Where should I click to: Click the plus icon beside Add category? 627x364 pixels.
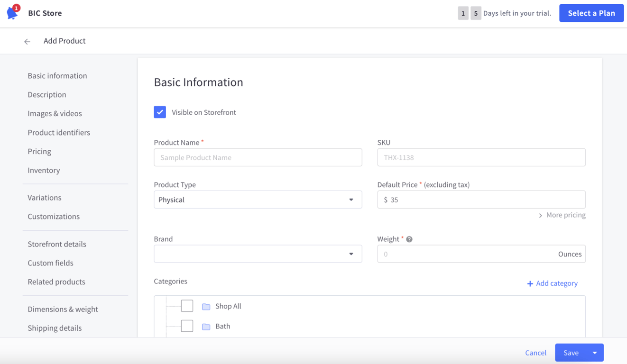[x=530, y=283]
